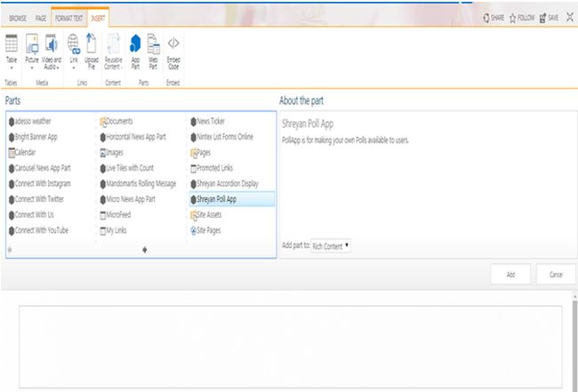Viewport: 578px width, 392px height.
Task: Switch to the Browse tab
Action: [18, 18]
